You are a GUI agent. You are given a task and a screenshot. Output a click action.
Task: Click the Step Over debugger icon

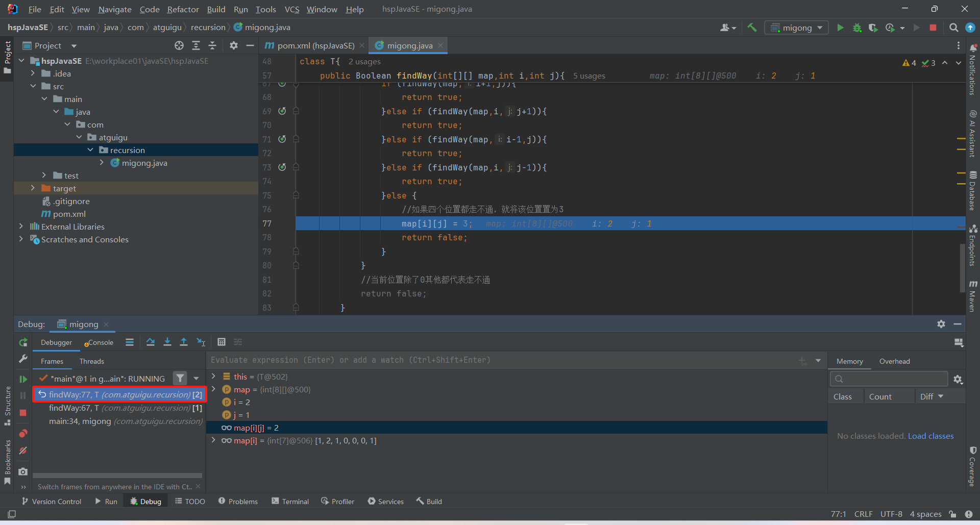(150, 342)
